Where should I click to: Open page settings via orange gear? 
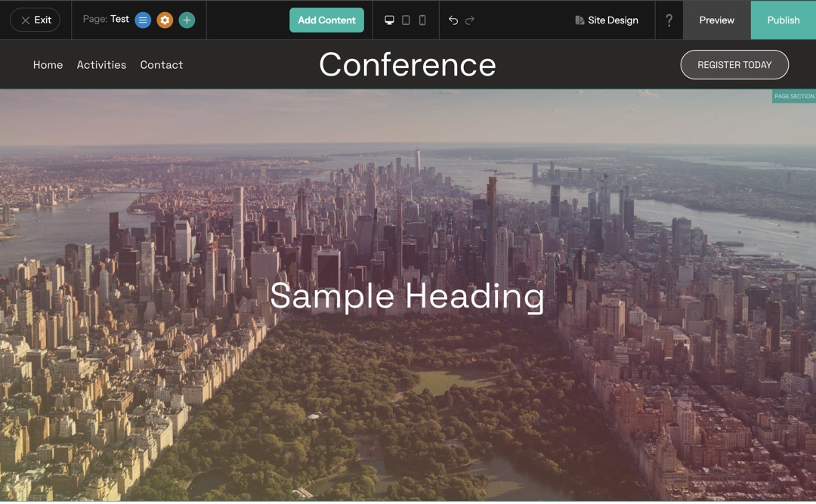165,20
